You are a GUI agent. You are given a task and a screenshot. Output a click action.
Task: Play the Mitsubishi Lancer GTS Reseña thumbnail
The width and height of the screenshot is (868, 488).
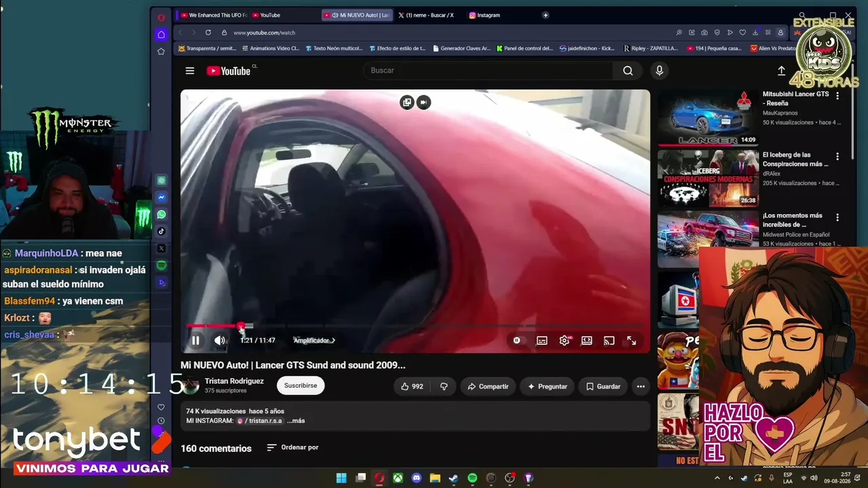click(x=708, y=118)
